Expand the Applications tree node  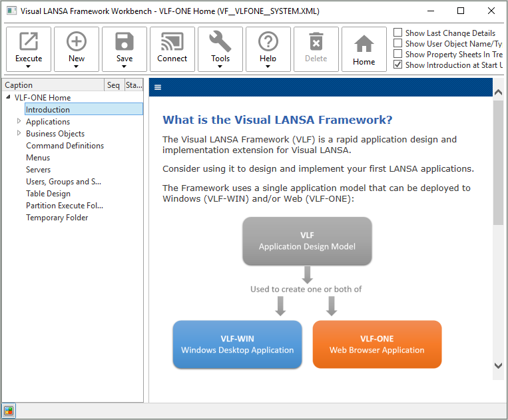click(19, 120)
